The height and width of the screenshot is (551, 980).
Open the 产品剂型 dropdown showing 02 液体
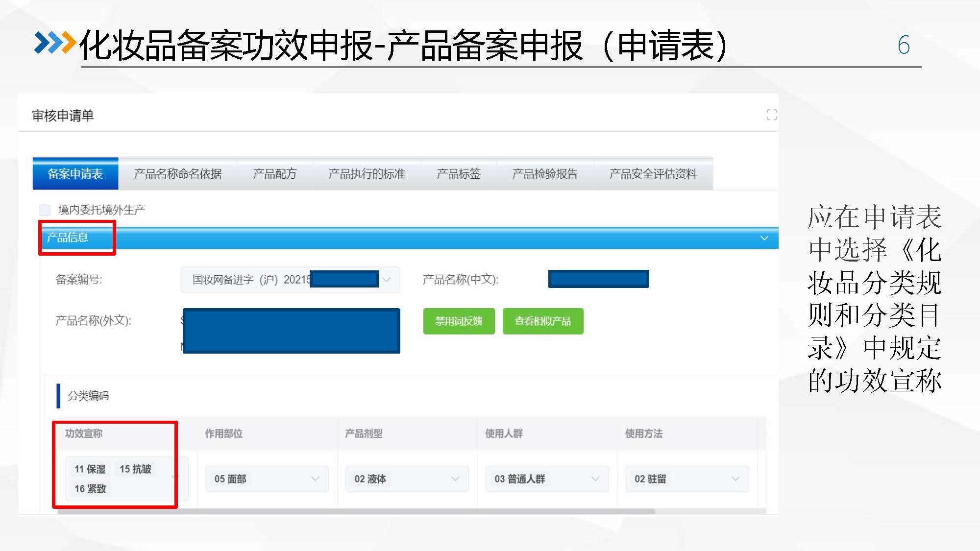coord(407,479)
